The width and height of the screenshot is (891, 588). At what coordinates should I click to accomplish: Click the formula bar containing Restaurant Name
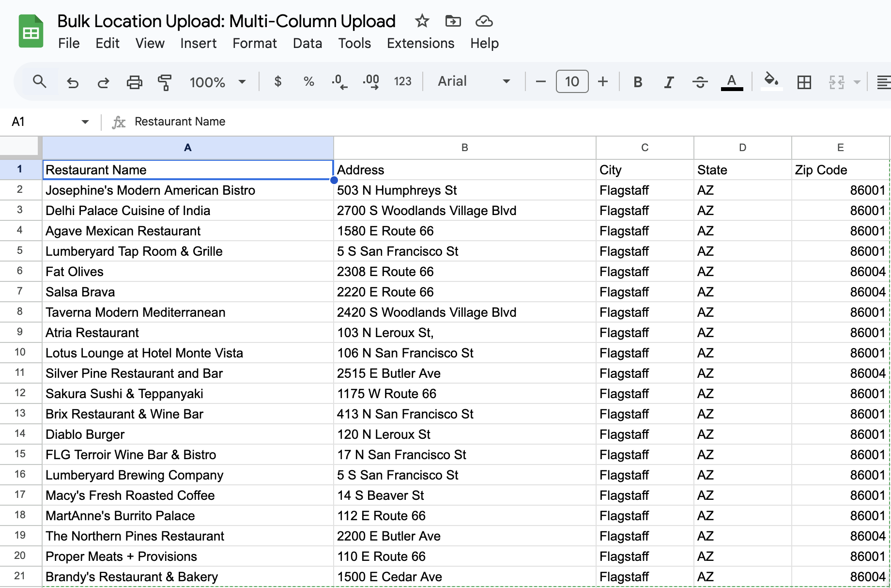point(508,122)
